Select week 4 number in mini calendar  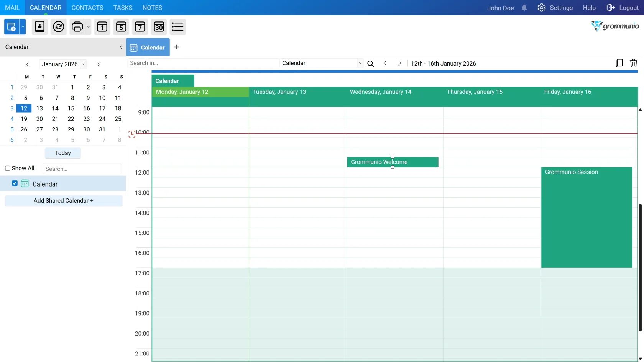pyautogui.click(x=12, y=119)
